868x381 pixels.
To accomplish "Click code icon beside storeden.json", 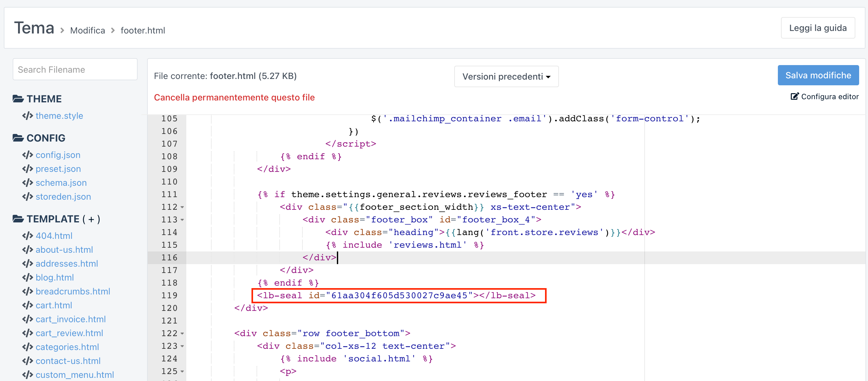I will point(28,196).
